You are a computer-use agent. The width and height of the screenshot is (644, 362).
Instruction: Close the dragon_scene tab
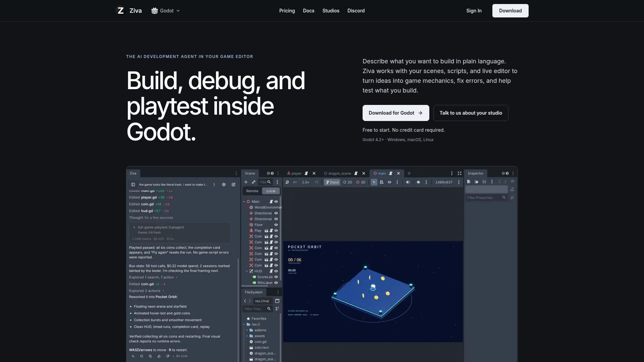pyautogui.click(x=364, y=173)
